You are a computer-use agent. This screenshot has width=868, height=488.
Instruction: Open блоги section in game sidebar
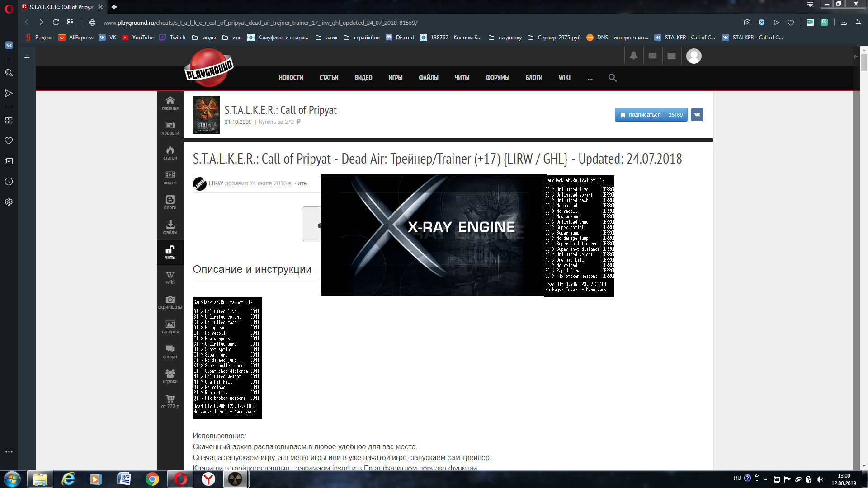pos(170,203)
